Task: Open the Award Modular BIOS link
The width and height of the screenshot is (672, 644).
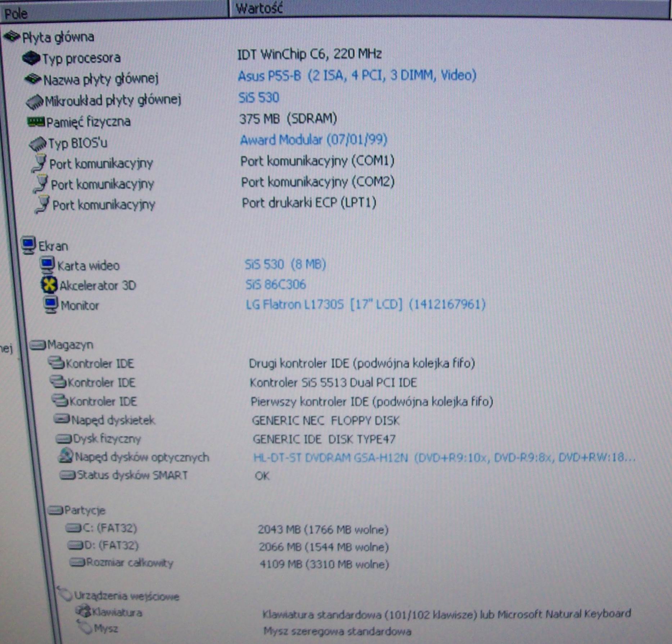Action: 314,140
